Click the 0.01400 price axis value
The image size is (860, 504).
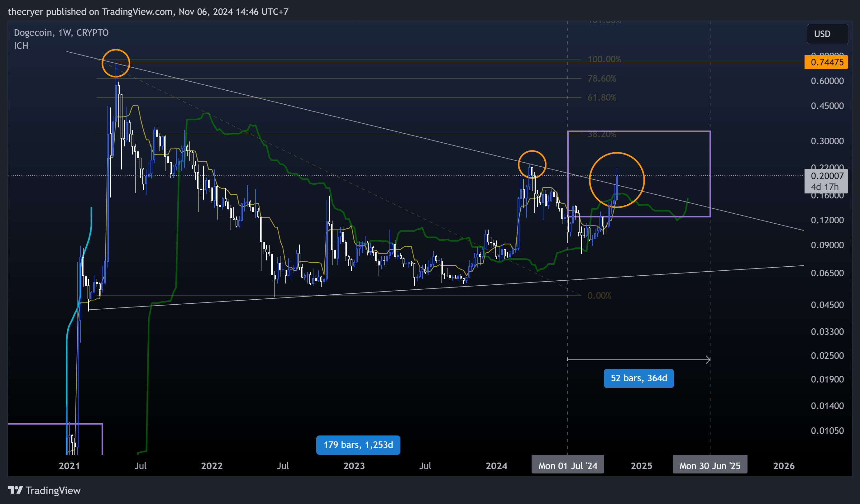827,406
